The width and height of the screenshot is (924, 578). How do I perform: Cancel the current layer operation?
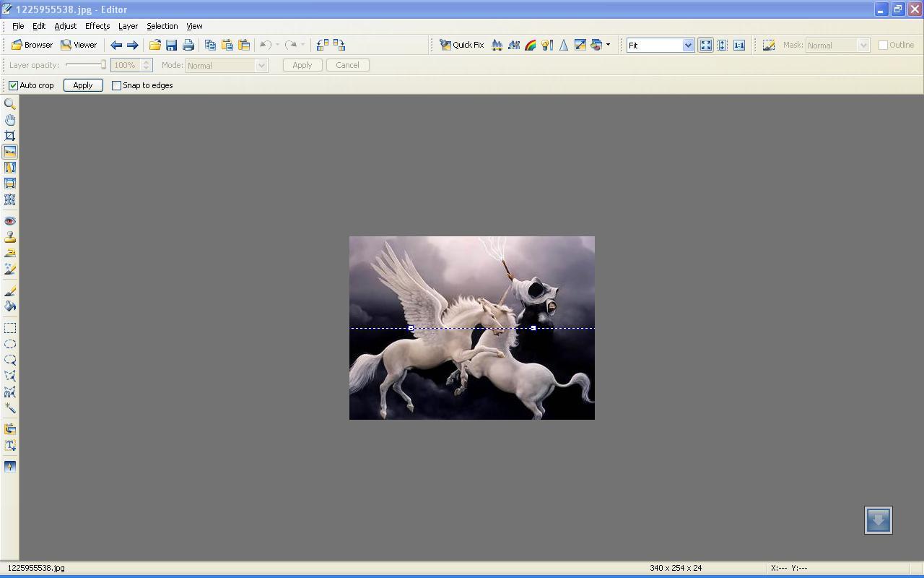tap(348, 65)
